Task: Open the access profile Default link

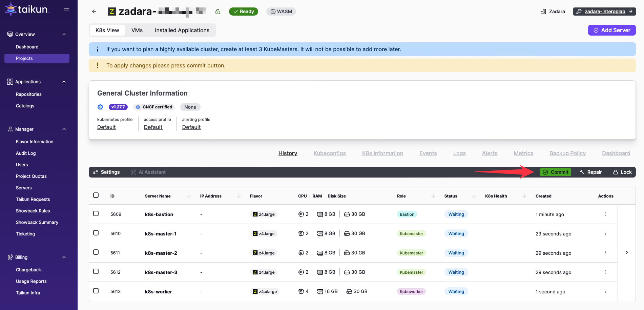Action: pos(153,127)
